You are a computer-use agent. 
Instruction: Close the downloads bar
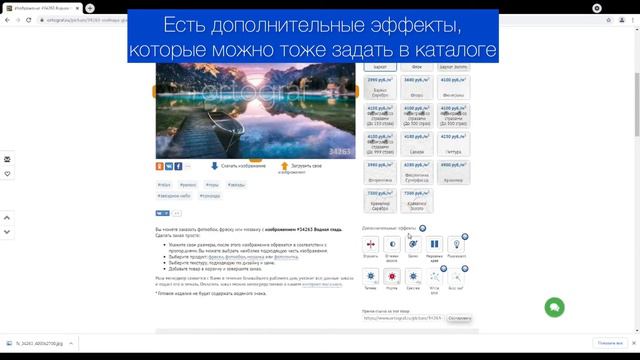point(634,343)
